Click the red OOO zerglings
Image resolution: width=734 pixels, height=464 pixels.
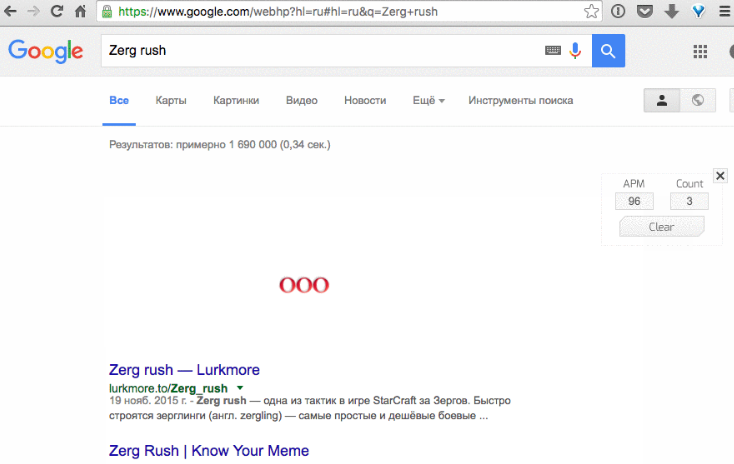[x=304, y=285]
